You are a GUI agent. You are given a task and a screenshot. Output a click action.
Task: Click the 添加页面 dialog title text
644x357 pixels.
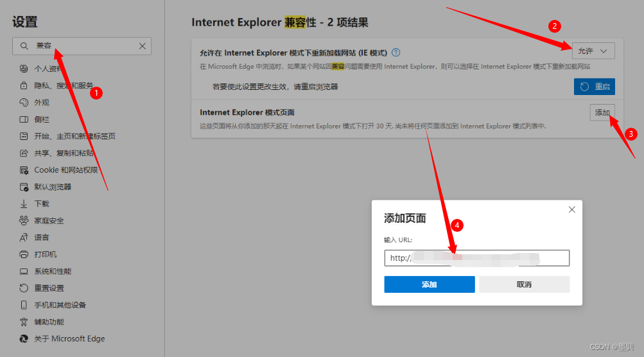[405, 218]
